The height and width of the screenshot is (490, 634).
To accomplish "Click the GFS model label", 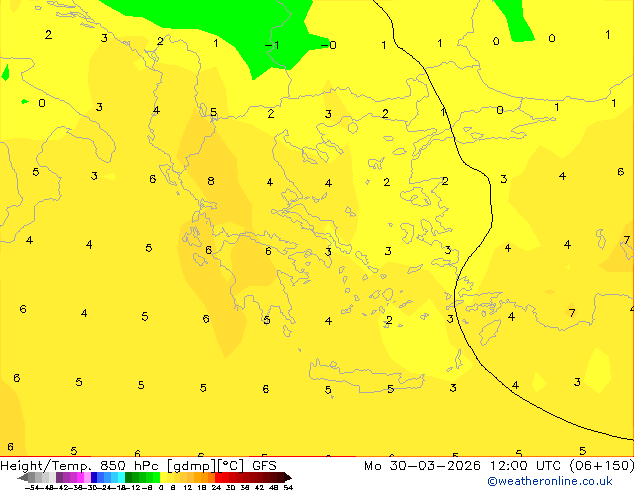I will [264, 466].
